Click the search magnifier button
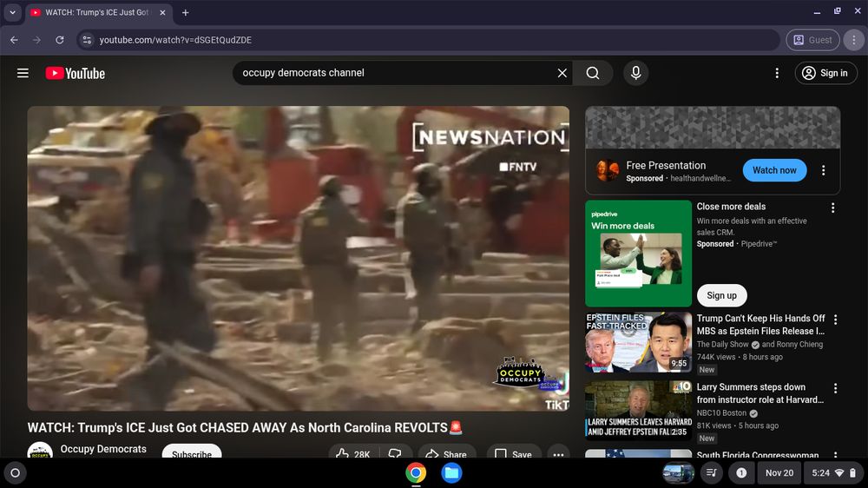868x488 pixels. coord(593,73)
